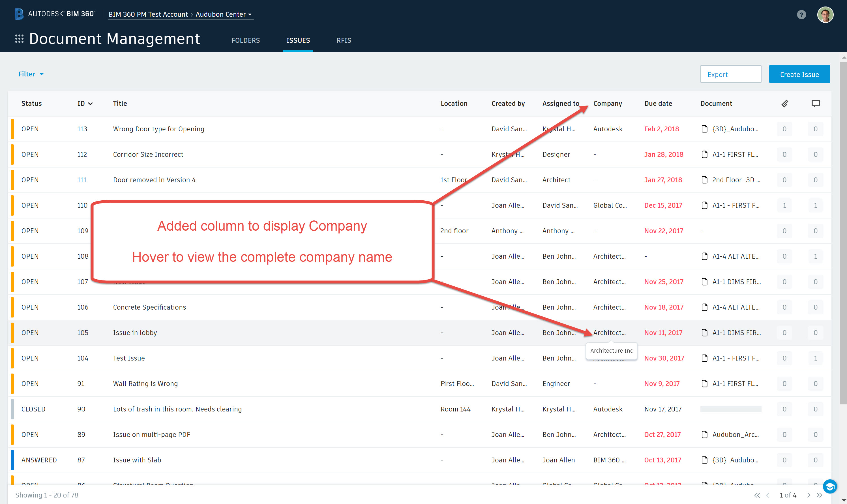Viewport: 847px width, 504px height.
Task: Sort by the ID column arrow
Action: coord(90,104)
